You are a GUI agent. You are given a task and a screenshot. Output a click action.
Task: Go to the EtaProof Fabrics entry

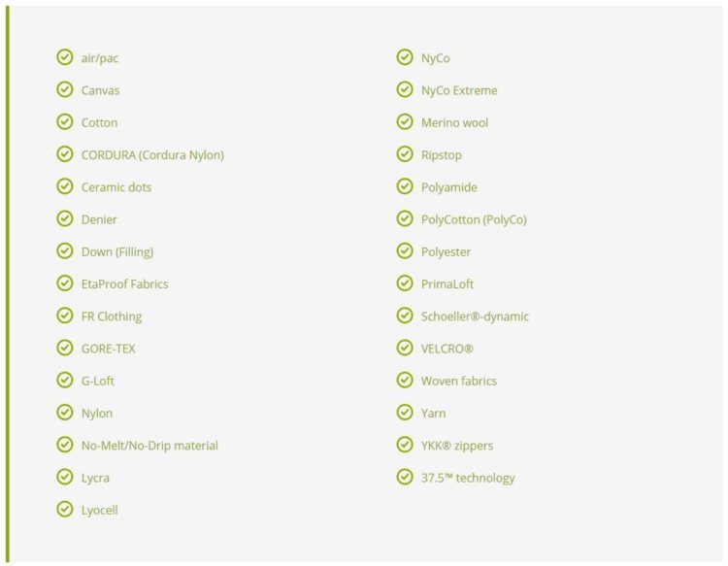click(x=124, y=283)
